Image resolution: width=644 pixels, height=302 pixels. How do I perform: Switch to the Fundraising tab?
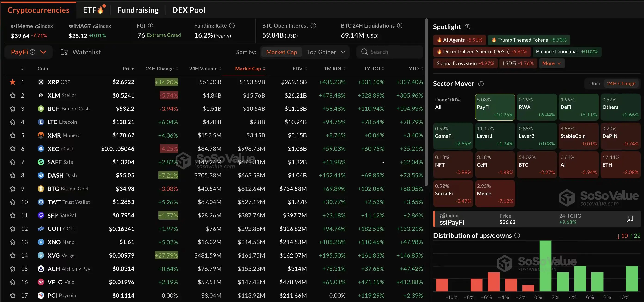tap(138, 10)
